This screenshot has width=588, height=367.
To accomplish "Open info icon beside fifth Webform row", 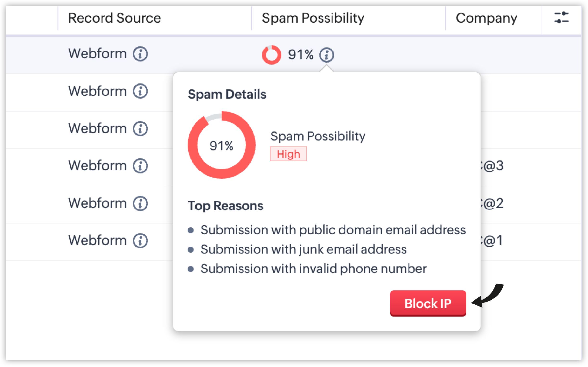I will tap(140, 203).
